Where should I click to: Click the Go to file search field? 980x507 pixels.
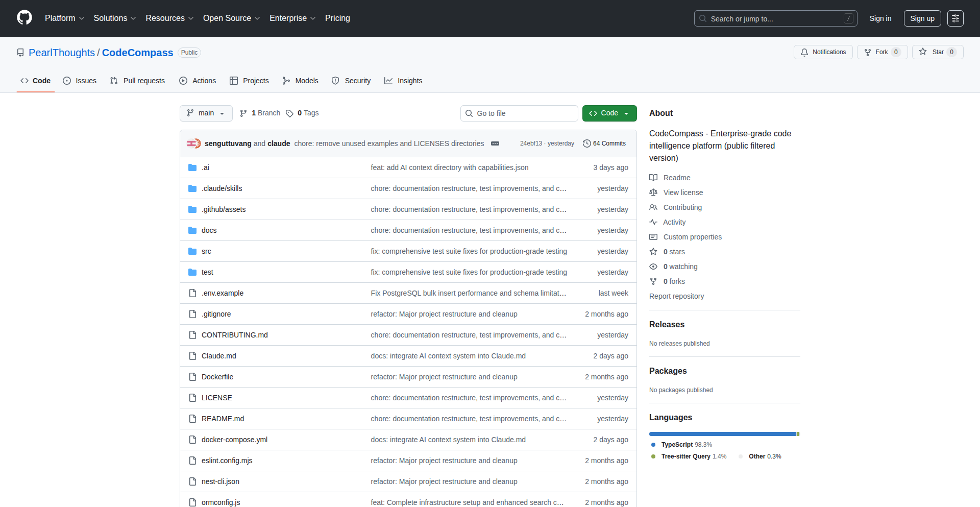(x=519, y=113)
